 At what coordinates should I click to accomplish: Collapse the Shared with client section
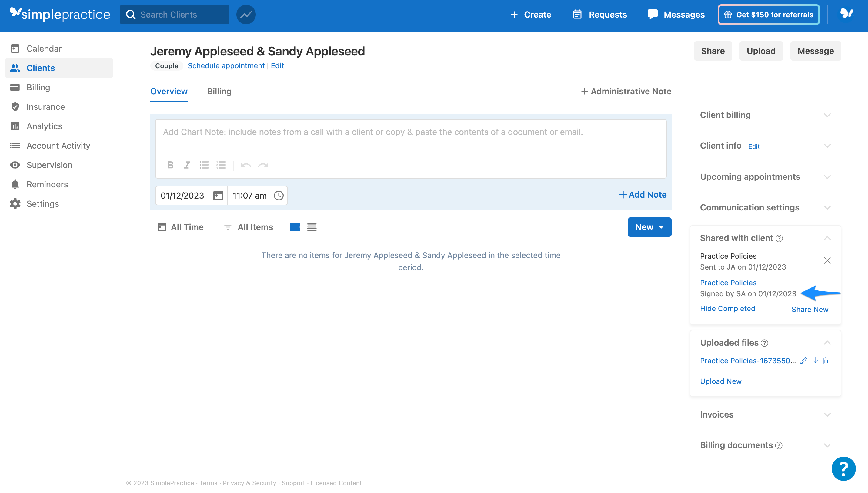(x=828, y=238)
